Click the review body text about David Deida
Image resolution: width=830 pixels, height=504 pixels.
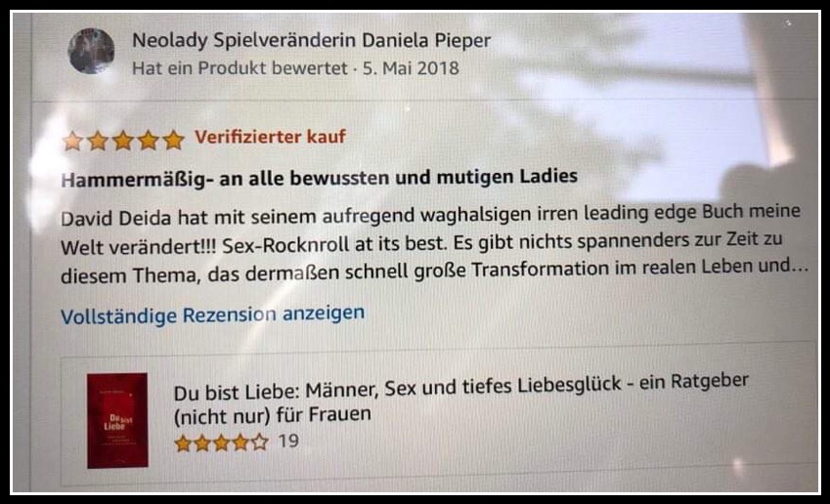click(x=434, y=243)
